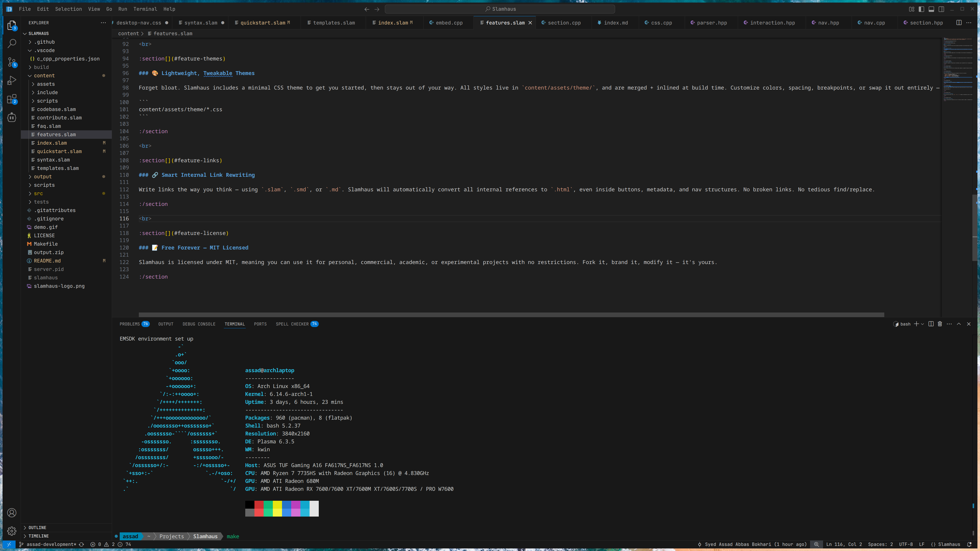Change language mode via Slamhaus indicator
Screen dimensions: 980x551
[x=945, y=545]
